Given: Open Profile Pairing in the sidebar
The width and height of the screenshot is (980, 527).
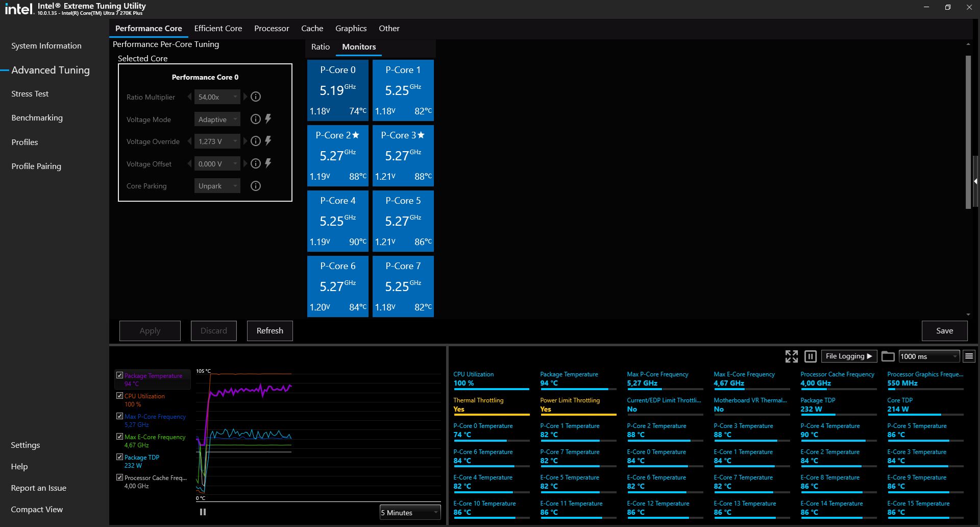Looking at the screenshot, I should point(36,166).
